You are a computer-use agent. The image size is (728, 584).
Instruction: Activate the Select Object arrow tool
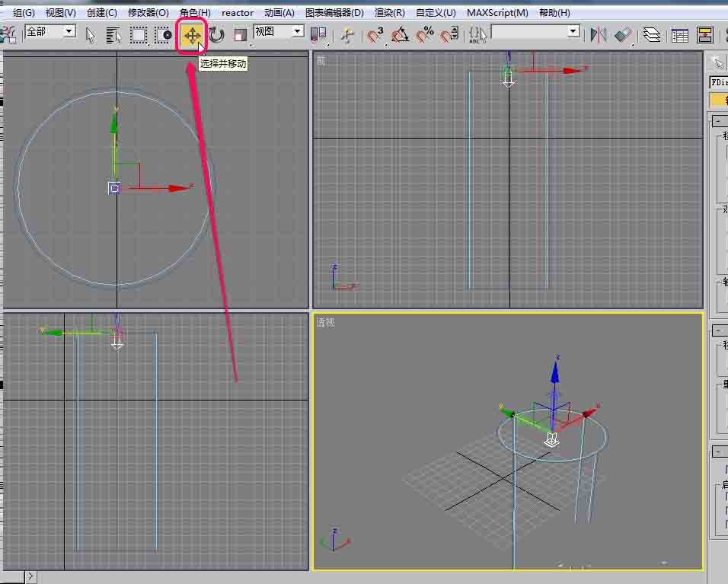[x=91, y=35]
